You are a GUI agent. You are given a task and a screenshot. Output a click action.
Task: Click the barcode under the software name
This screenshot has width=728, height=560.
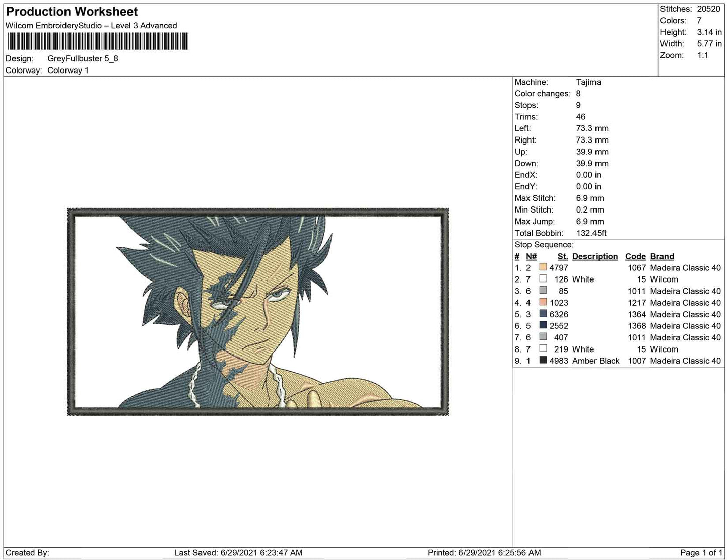(98, 41)
